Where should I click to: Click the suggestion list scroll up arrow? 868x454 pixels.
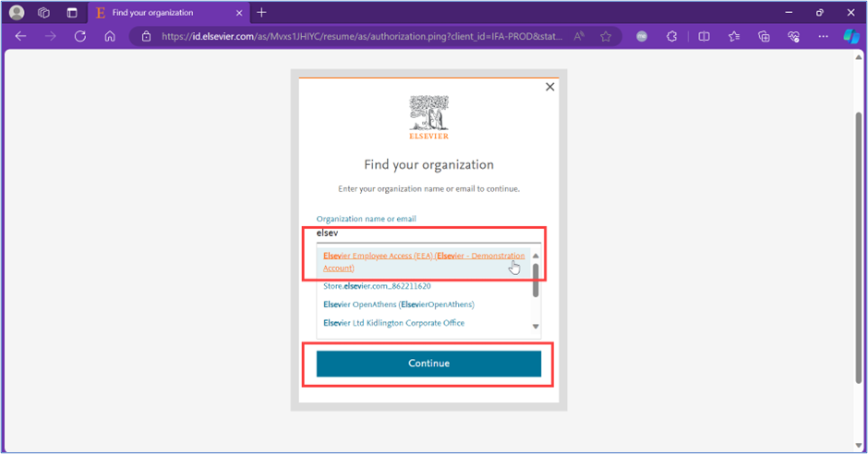536,256
